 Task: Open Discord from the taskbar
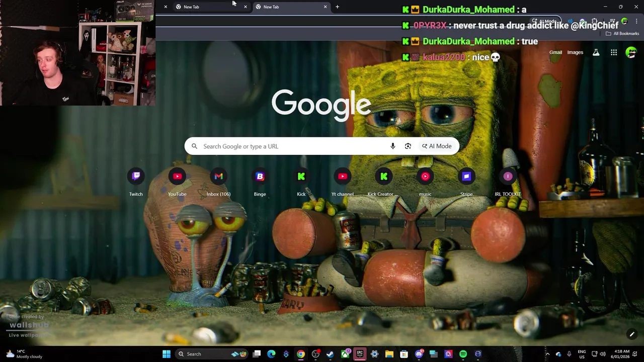coord(419,354)
